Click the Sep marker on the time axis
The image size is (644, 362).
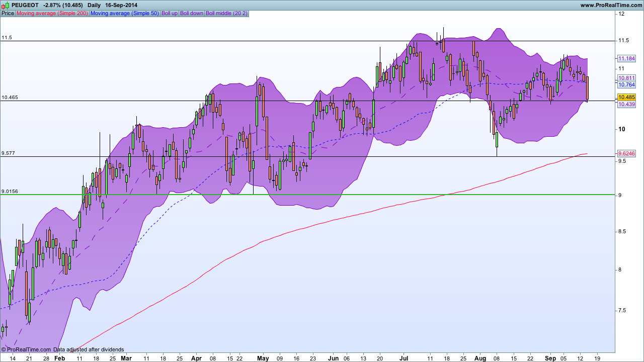[551, 358]
